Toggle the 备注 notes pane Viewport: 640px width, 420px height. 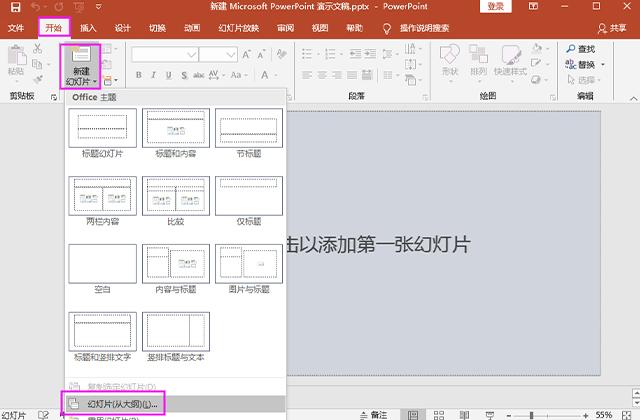(x=372, y=414)
